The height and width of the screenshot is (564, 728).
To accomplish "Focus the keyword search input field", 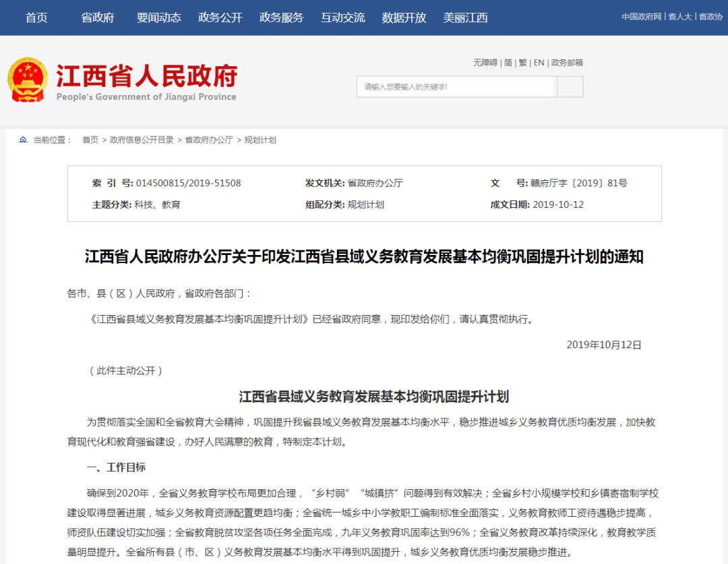I will [x=456, y=87].
